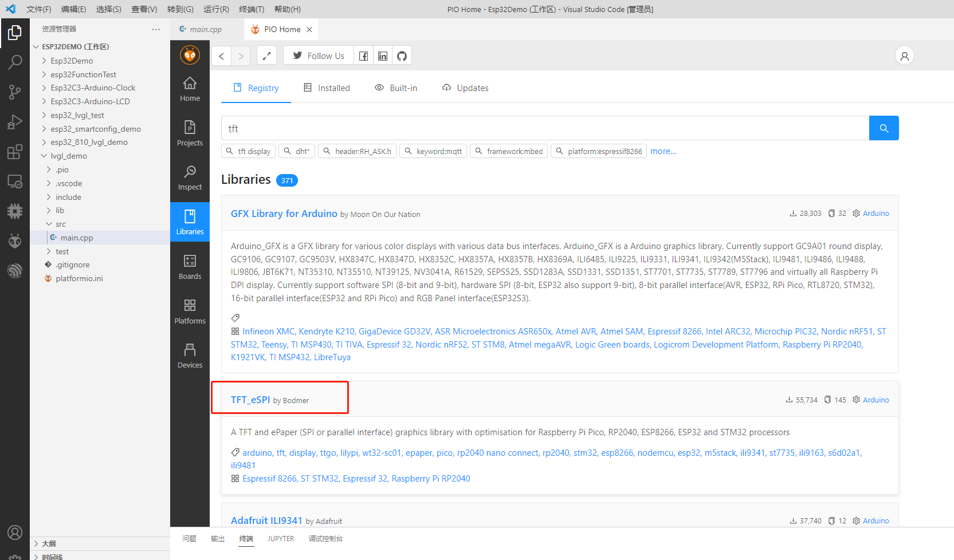
Task: Open explorer more actions ellipsis
Action: coord(156,29)
